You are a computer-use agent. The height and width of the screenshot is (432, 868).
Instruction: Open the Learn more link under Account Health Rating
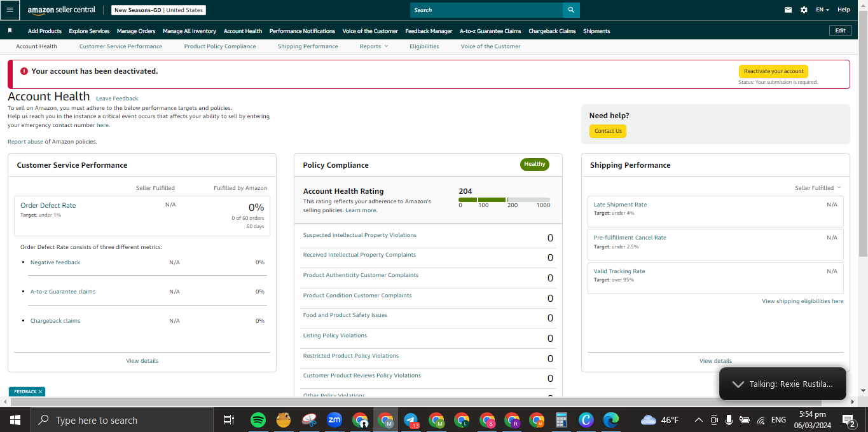[x=361, y=210]
